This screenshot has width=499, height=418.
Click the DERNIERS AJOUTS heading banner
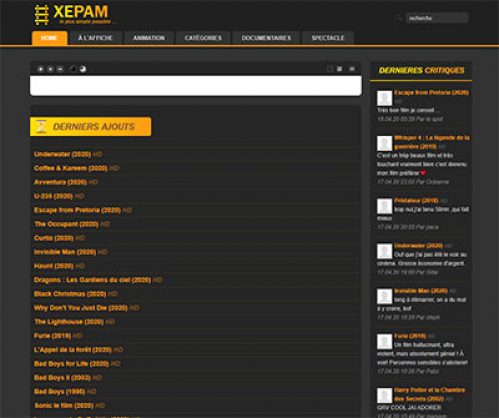(91, 127)
